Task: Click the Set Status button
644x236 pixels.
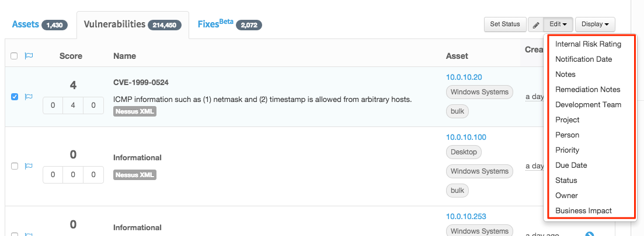Action: click(505, 24)
